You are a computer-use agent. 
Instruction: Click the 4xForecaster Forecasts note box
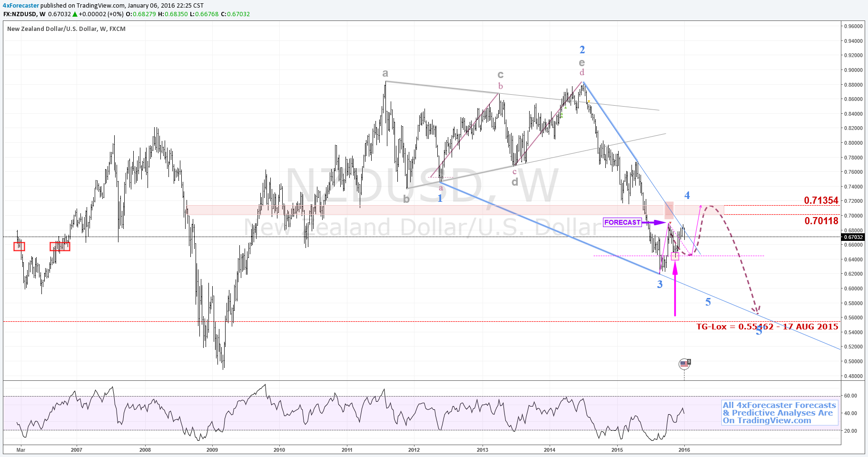(x=779, y=413)
